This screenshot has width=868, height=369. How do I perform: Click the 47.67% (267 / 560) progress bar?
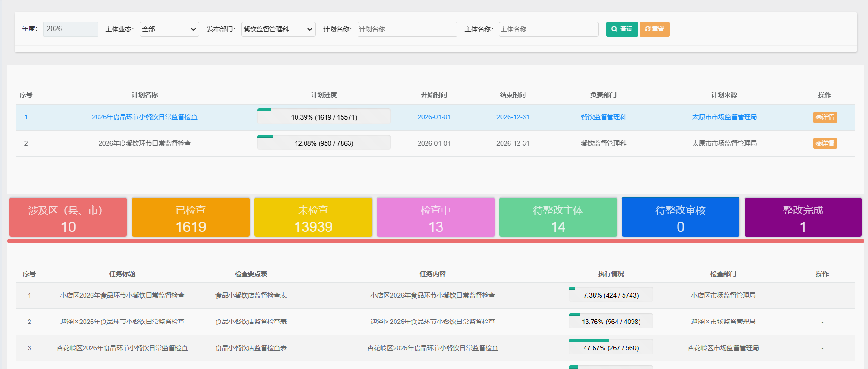[611, 347]
